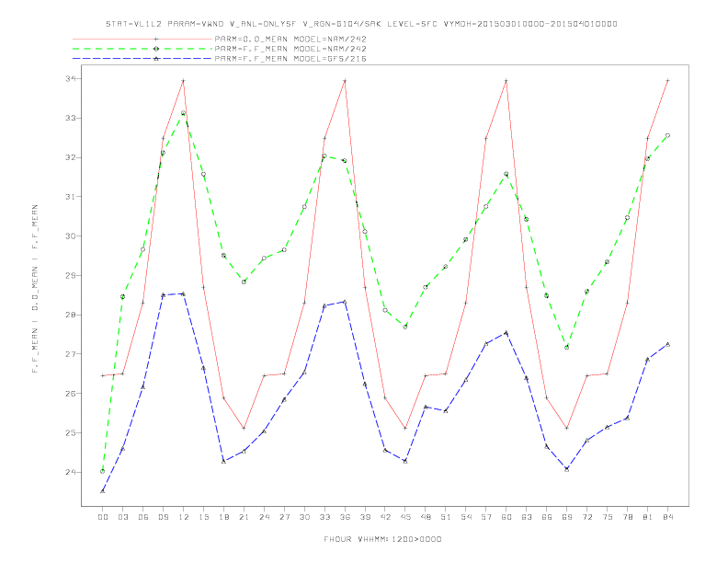Click y-axis tick label 34
Viewport: 728px width, 563px height.
click(71, 78)
